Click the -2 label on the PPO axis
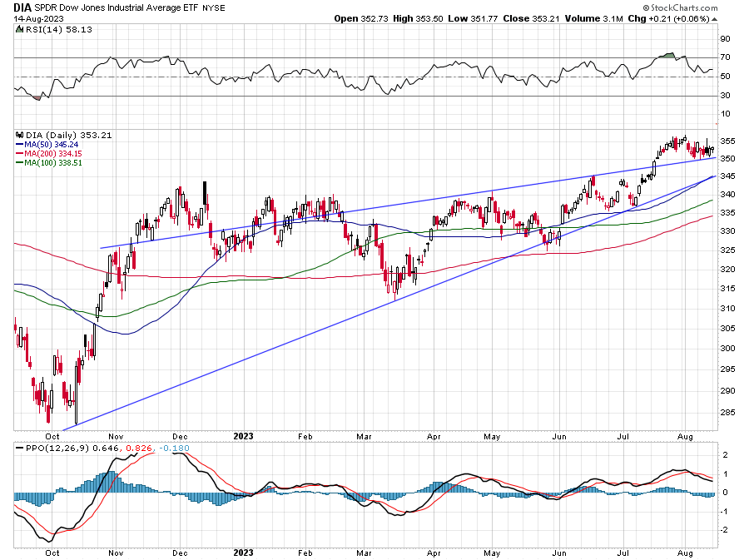The width and height of the screenshot is (749, 560). click(724, 530)
